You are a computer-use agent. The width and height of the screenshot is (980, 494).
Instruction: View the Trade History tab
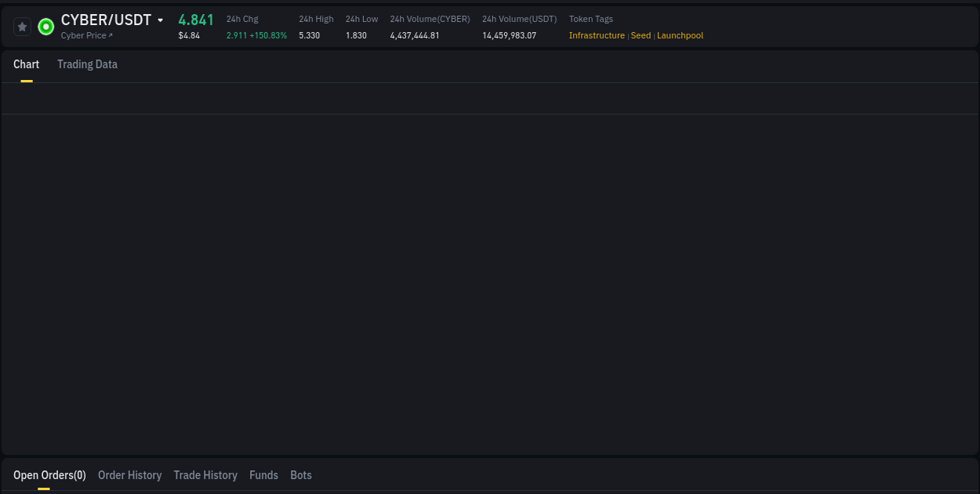click(205, 475)
